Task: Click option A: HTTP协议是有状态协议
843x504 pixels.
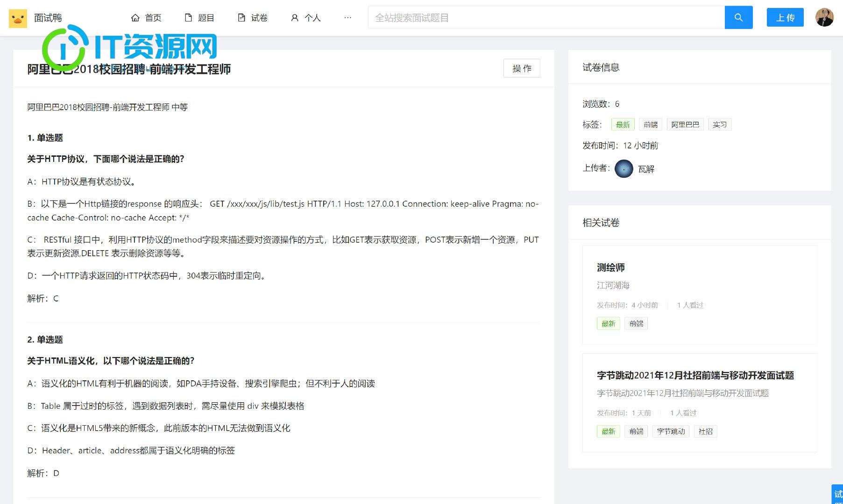Action: click(x=81, y=182)
